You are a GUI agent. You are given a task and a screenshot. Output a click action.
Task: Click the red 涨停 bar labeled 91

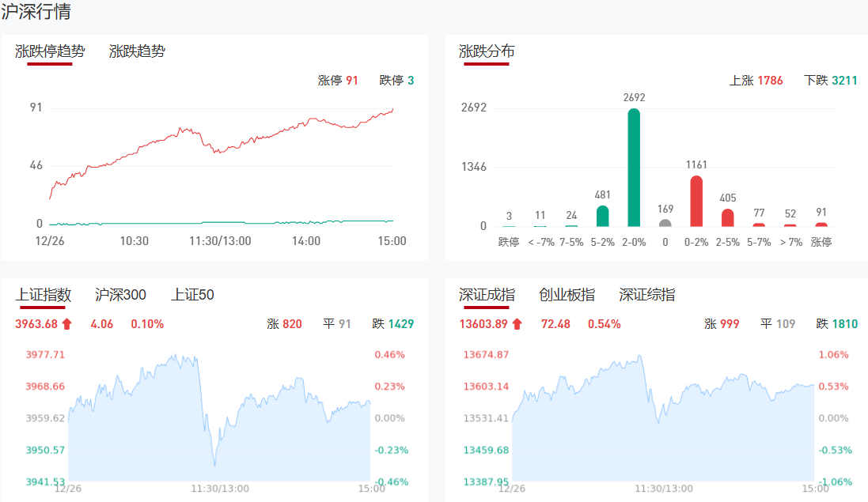pyautogui.click(x=821, y=225)
